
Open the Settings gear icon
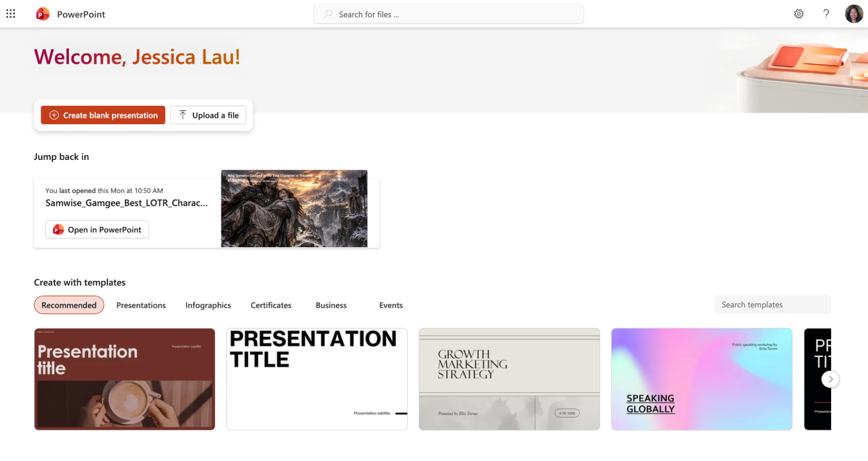799,14
